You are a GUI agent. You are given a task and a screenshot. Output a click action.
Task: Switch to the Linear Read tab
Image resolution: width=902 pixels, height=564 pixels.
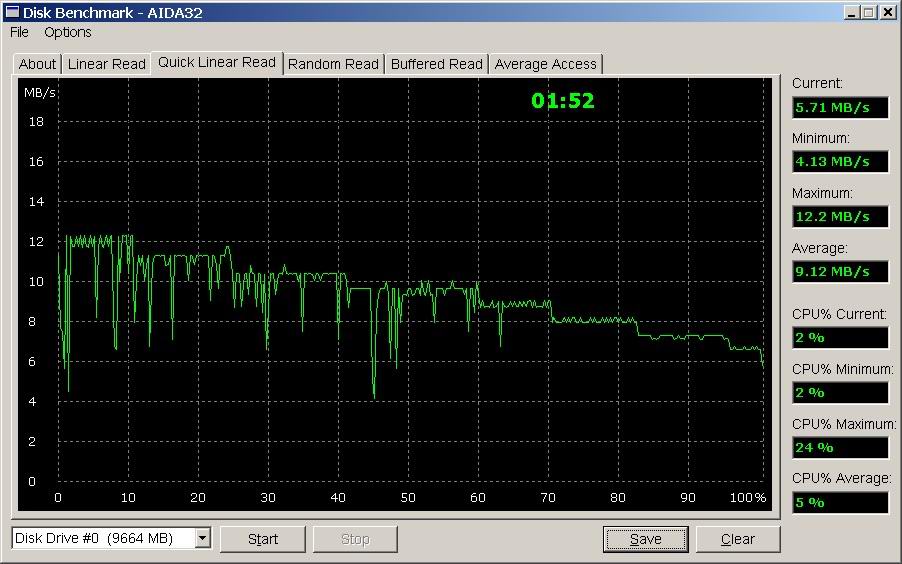pos(106,64)
